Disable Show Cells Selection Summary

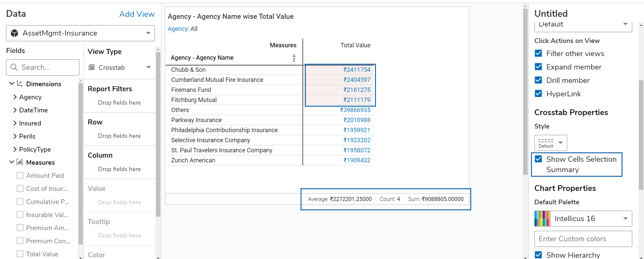coord(538,159)
